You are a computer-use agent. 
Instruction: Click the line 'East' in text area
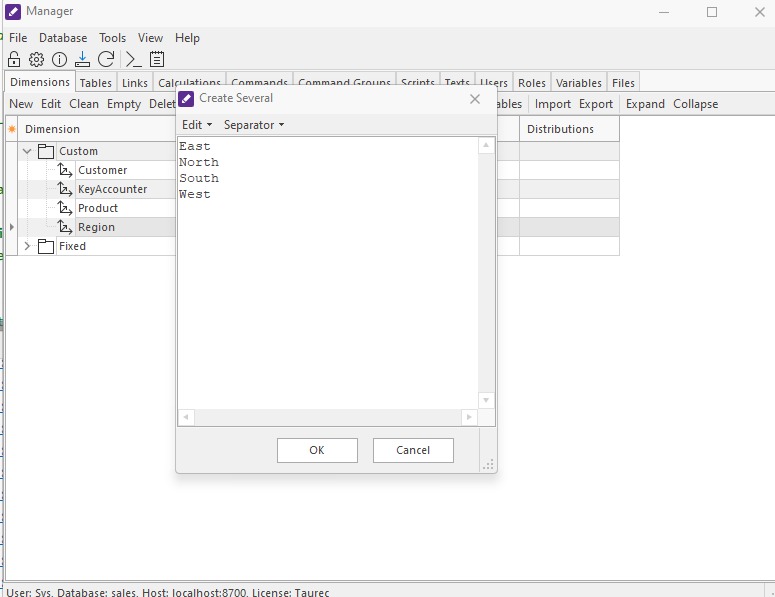(195, 146)
